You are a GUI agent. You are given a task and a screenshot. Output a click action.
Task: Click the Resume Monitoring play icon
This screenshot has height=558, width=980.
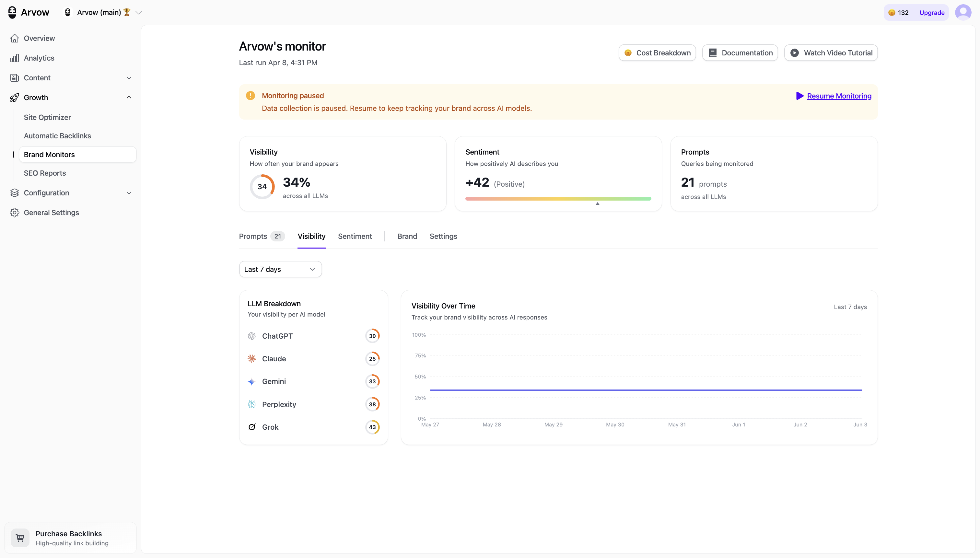[x=799, y=96]
